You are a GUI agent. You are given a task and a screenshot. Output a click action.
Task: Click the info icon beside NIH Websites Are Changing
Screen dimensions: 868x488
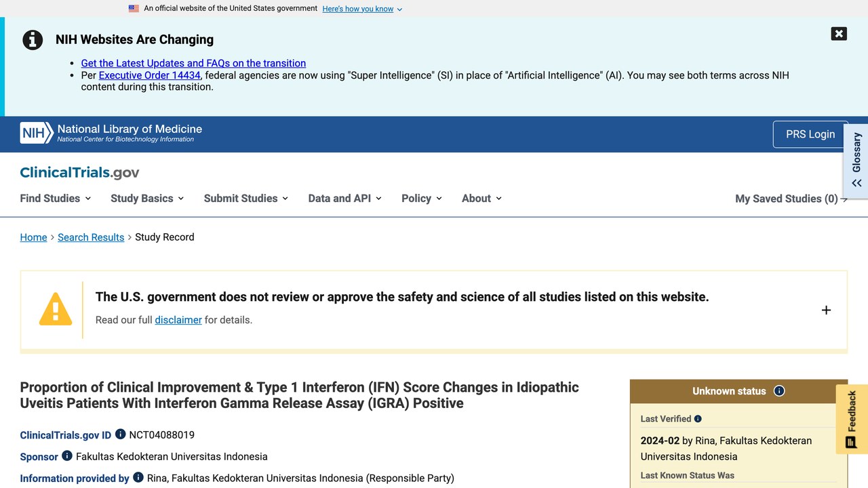(33, 40)
